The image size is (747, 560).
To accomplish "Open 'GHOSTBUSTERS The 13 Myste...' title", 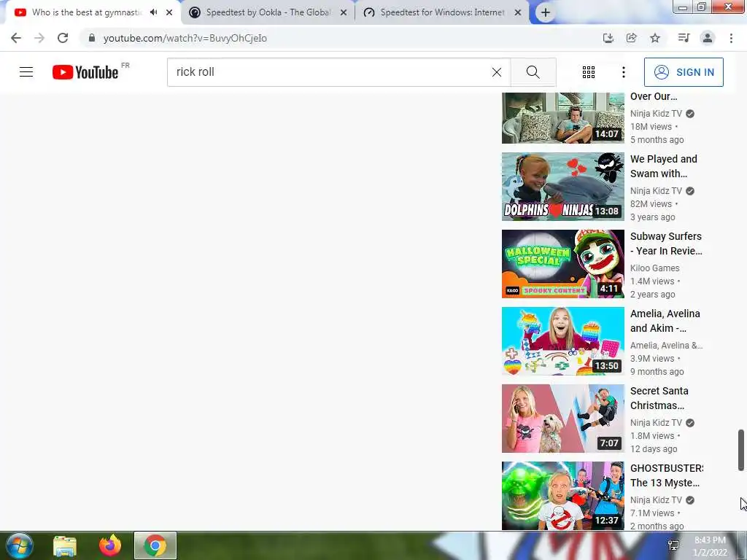I will coord(667,475).
